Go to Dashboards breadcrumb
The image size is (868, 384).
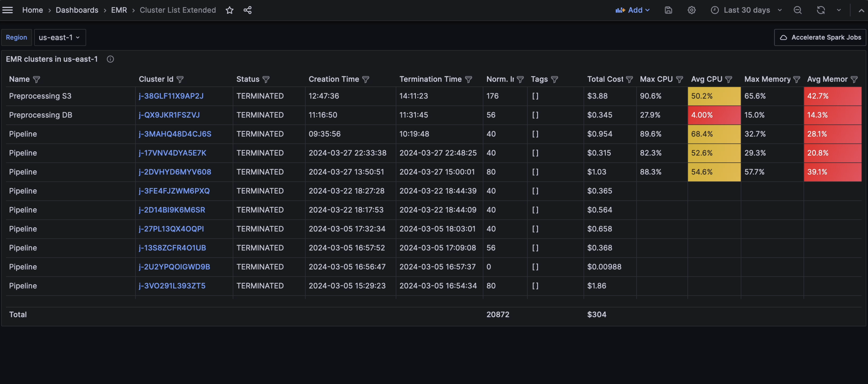coord(77,10)
